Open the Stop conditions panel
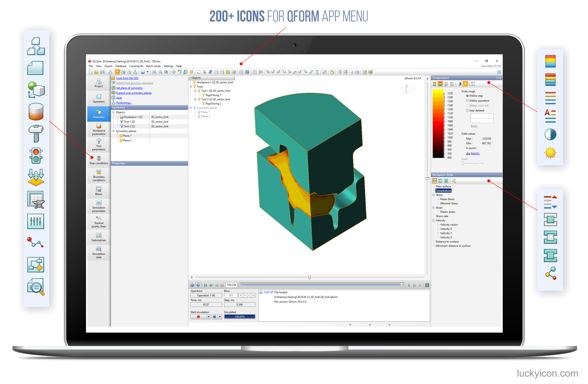 pyautogui.click(x=98, y=160)
